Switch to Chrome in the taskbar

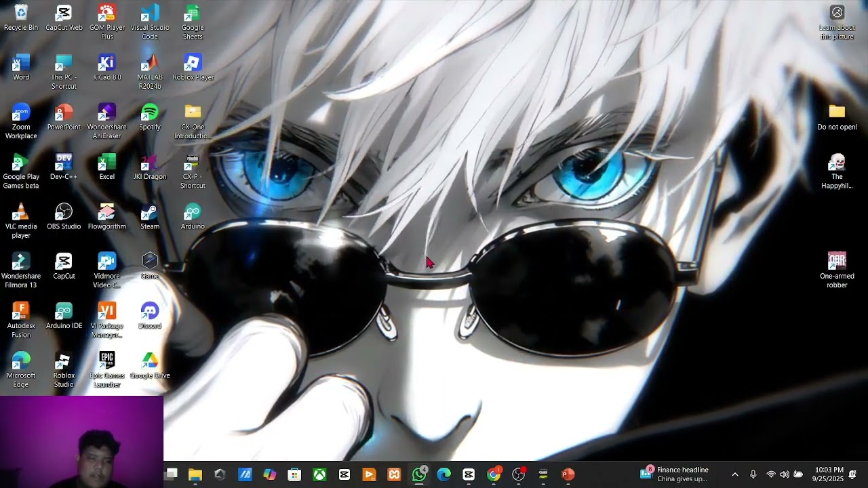(494, 474)
